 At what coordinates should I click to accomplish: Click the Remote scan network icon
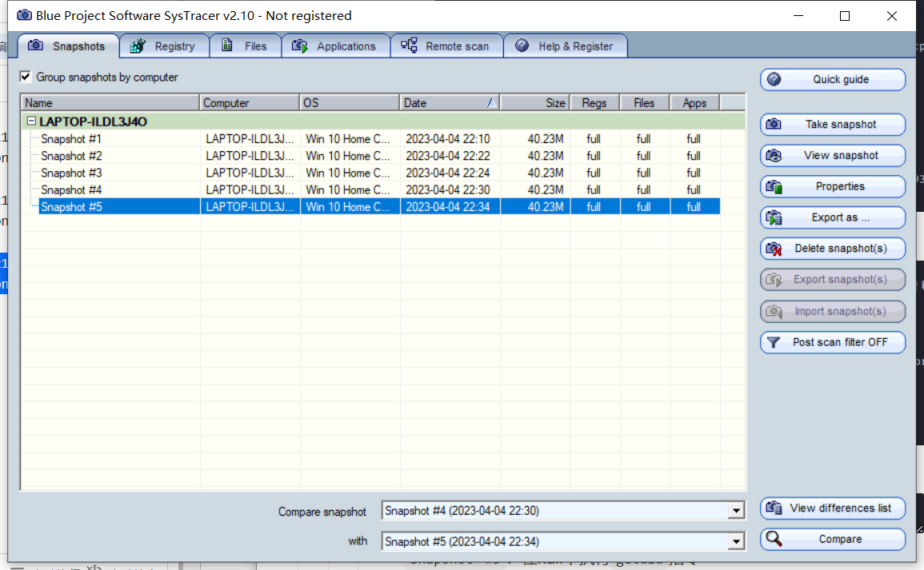tap(409, 45)
